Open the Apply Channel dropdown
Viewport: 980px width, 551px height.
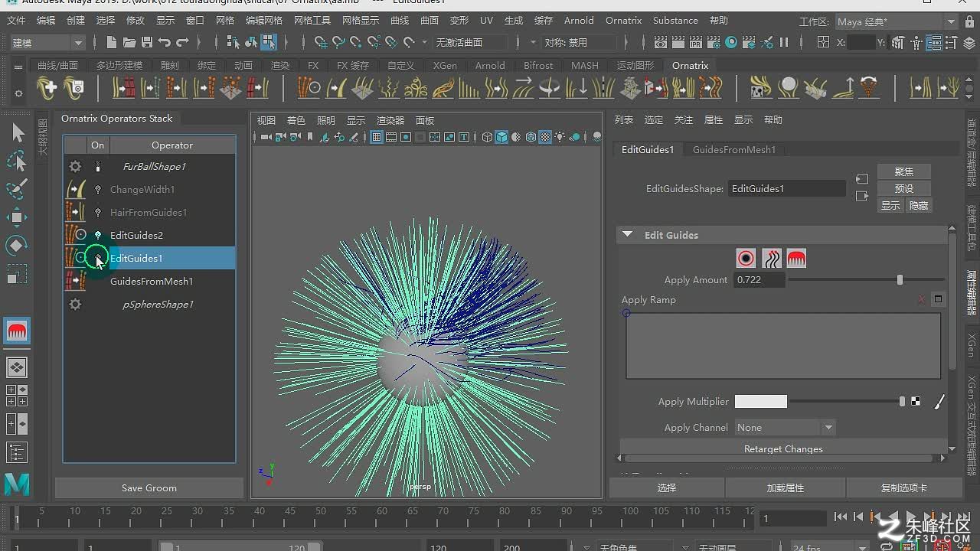(x=784, y=428)
